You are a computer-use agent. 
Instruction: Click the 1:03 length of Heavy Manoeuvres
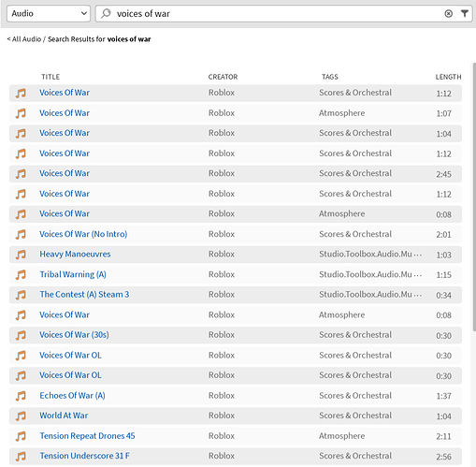click(443, 255)
